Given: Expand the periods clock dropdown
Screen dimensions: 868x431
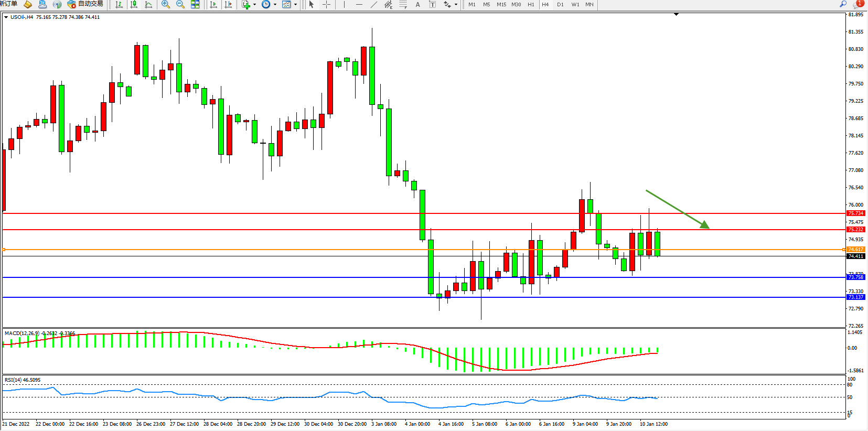Looking at the screenshot, I should tap(275, 5).
